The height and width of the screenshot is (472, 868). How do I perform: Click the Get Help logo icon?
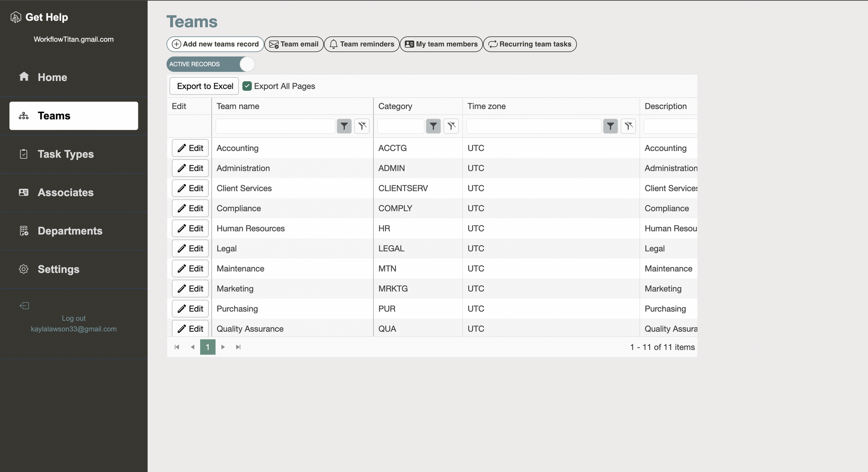pyautogui.click(x=16, y=17)
